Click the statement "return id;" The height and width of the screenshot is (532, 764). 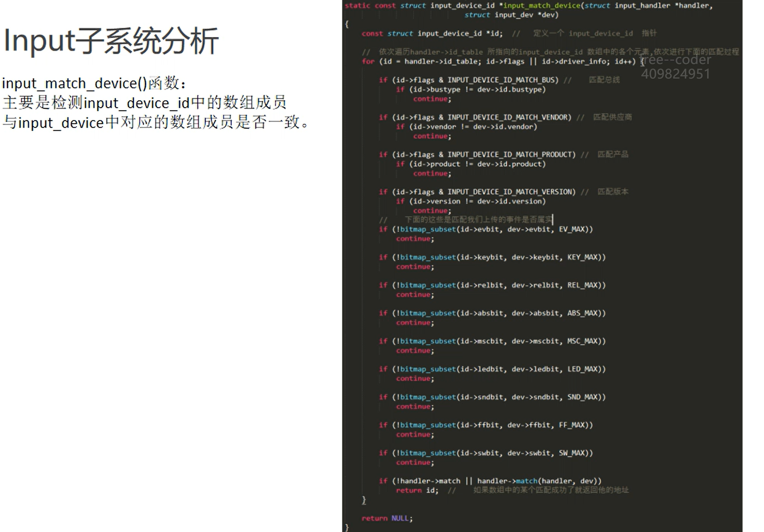pyautogui.click(x=417, y=490)
